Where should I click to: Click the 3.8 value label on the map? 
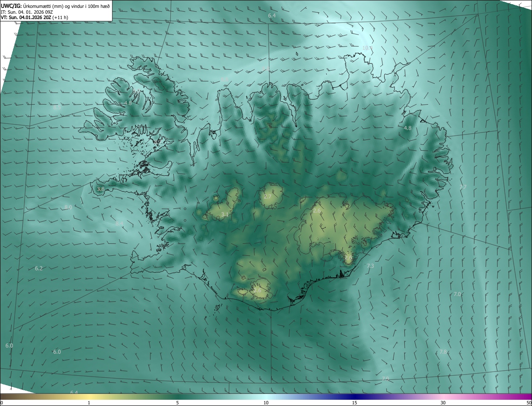101,189
